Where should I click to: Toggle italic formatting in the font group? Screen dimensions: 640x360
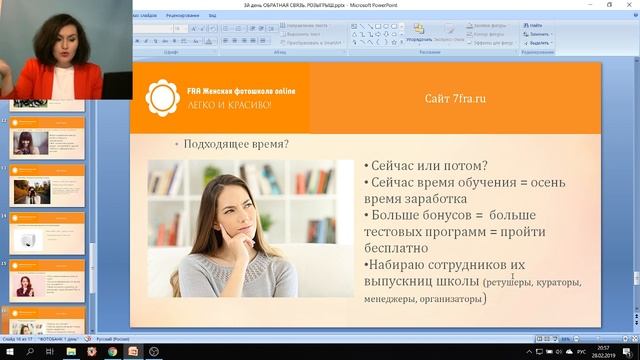pyautogui.click(x=146, y=41)
